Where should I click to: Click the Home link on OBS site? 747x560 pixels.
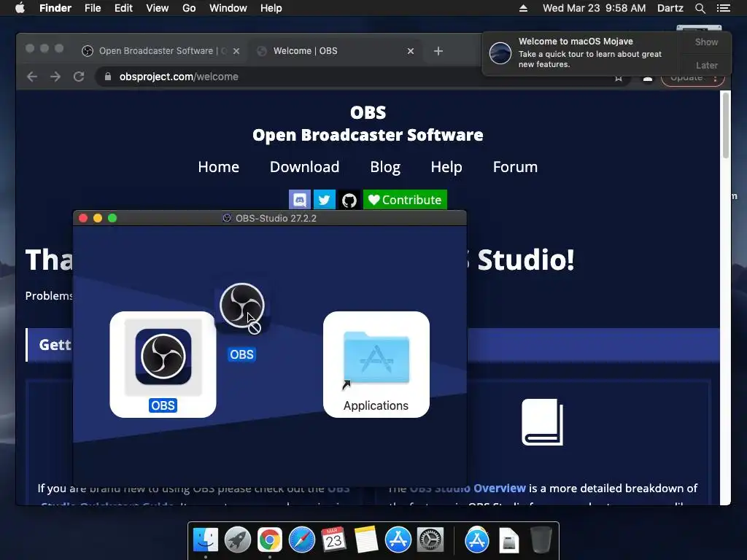[x=219, y=167]
